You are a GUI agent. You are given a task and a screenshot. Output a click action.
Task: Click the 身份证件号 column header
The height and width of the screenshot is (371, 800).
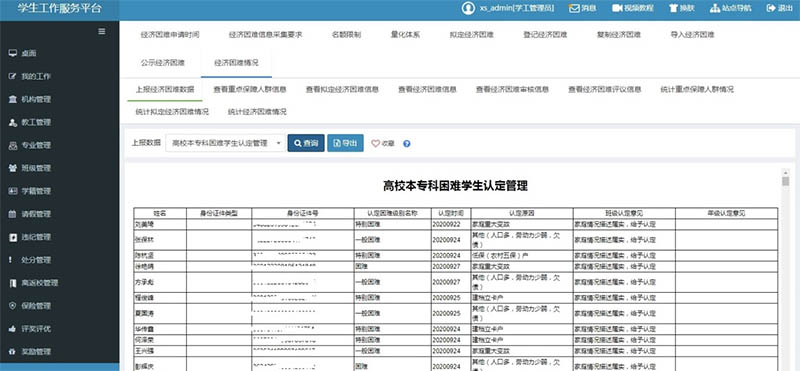tap(303, 213)
